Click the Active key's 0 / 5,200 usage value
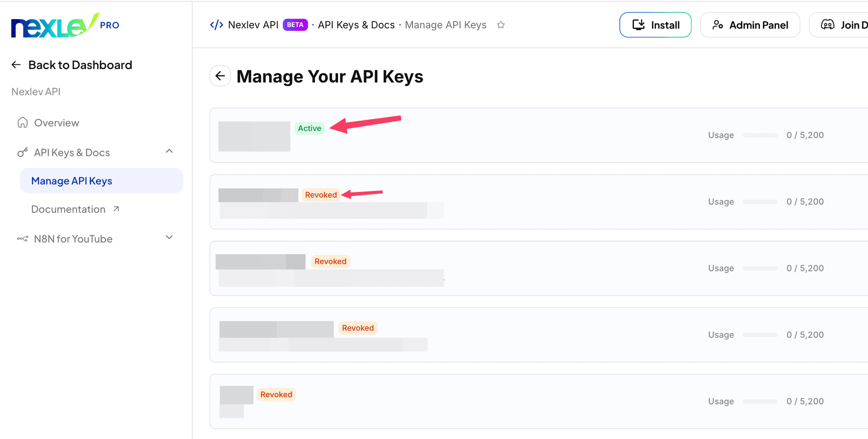This screenshot has width=868, height=439. pos(805,135)
